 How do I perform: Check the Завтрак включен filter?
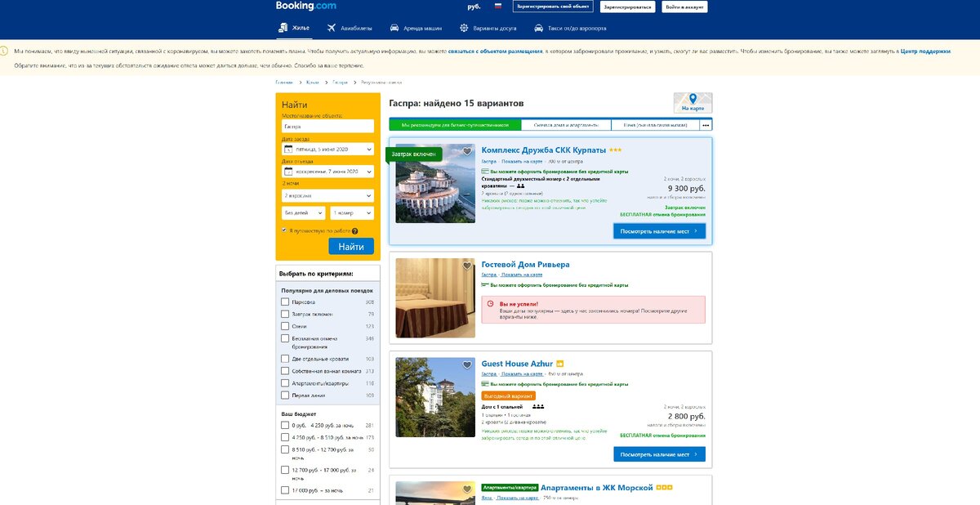(285, 314)
